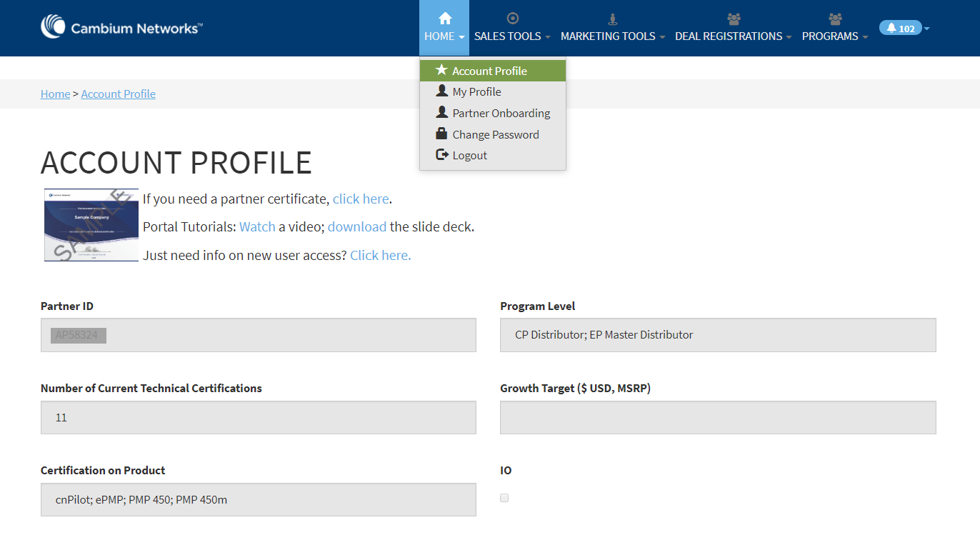This screenshot has width=980, height=560.
Task: Click the lock icon beside Change Password
Action: (x=441, y=134)
